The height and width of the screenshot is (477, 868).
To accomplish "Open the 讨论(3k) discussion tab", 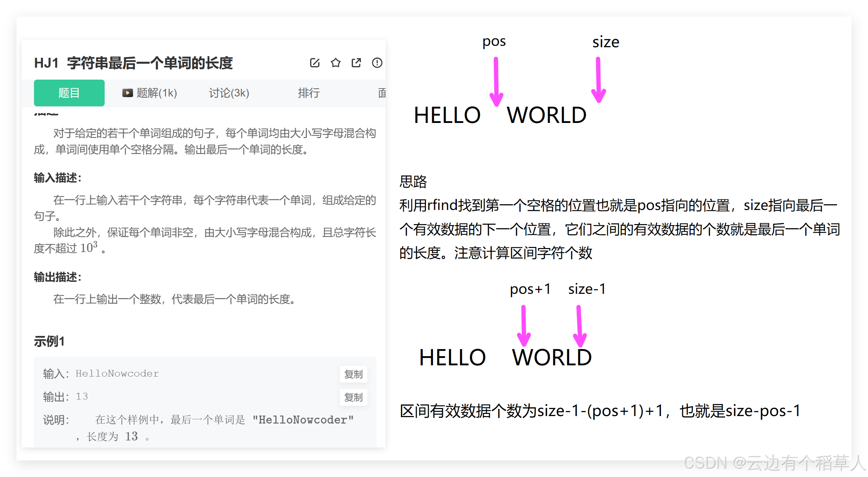I will coord(229,93).
